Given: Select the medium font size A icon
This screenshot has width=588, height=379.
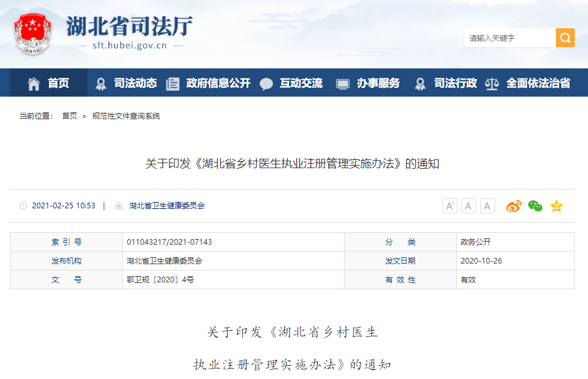Looking at the screenshot, I should (469, 206).
